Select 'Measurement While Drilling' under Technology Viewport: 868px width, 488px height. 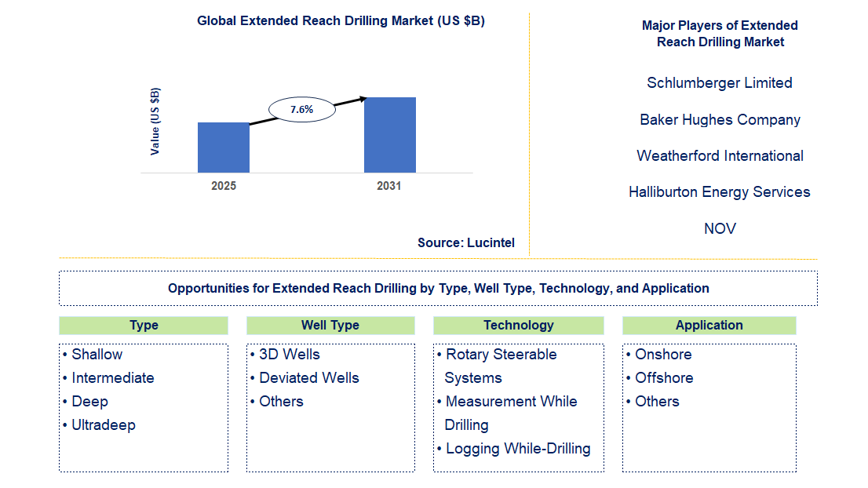pyautogui.click(x=511, y=413)
